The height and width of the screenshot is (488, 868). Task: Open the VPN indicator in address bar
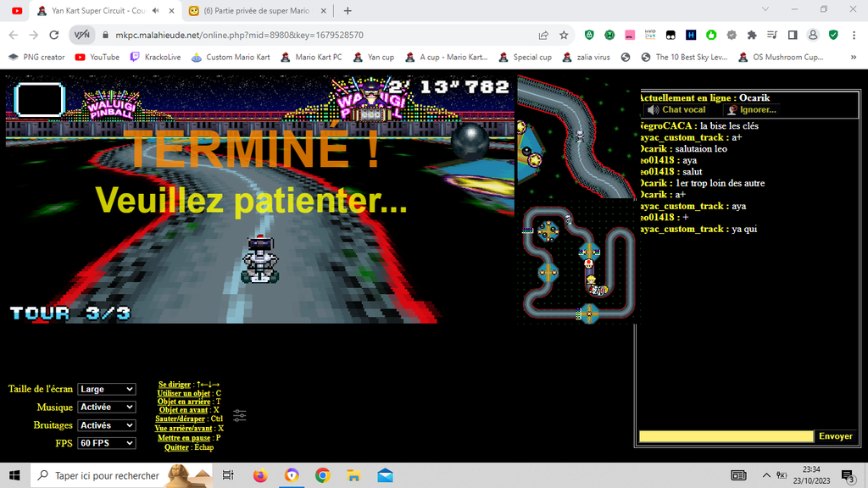(82, 35)
